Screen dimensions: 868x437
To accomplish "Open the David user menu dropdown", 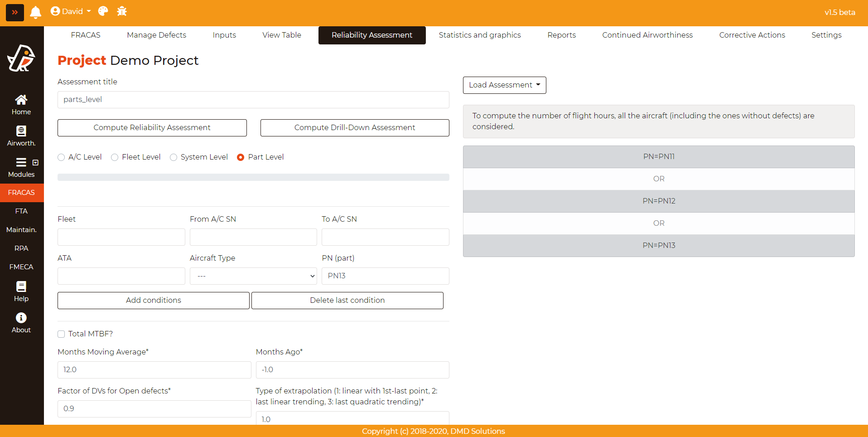I will [x=71, y=11].
